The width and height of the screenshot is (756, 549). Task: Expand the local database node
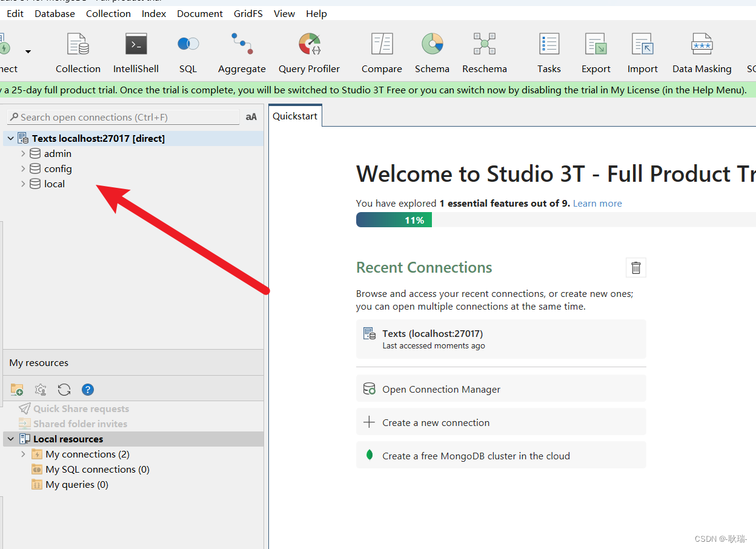[23, 184]
